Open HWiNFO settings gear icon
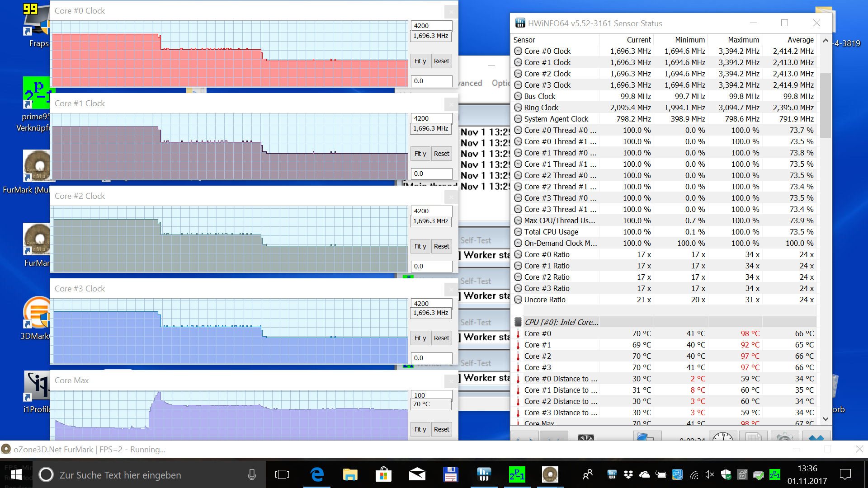The image size is (868, 488). (784, 437)
